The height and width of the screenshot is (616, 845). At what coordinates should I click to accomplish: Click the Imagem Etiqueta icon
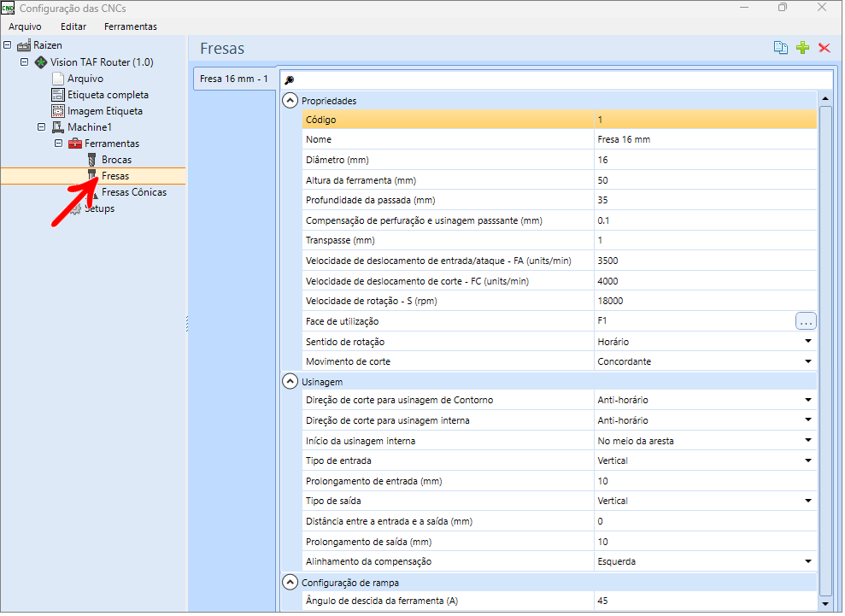coord(57,111)
